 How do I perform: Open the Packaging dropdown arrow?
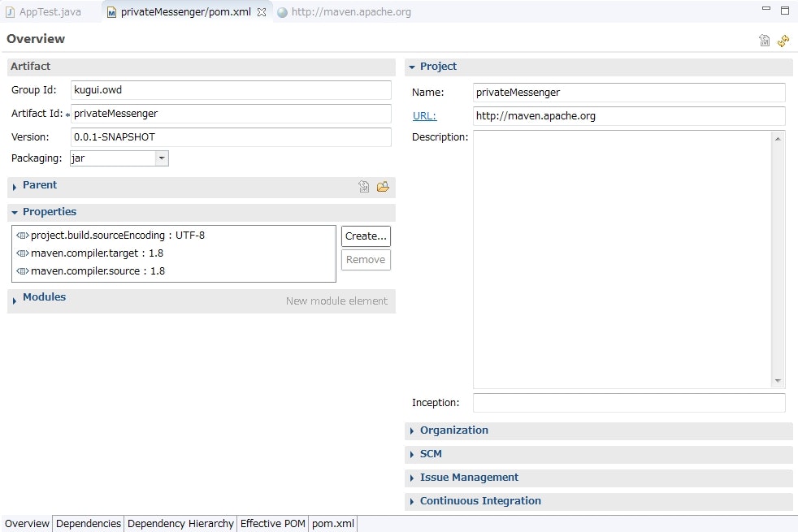coord(162,158)
